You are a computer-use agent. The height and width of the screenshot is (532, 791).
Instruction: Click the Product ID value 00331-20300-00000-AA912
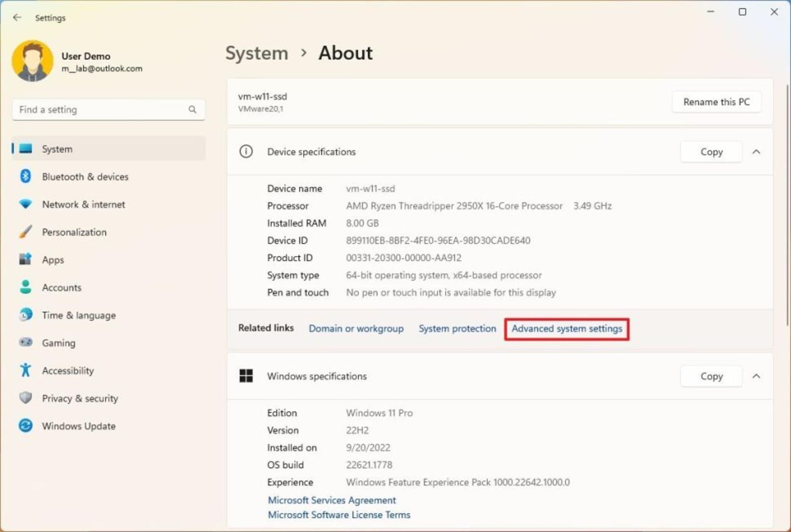pyautogui.click(x=403, y=258)
